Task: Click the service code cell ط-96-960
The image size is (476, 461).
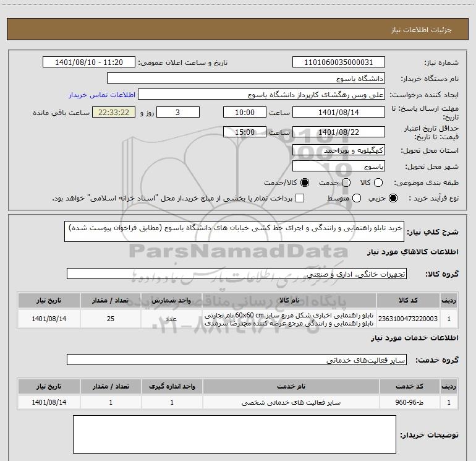Action: 409,402
